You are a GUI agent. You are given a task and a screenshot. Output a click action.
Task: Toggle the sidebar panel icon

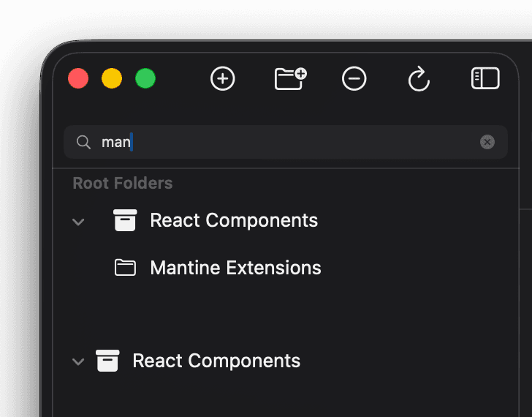point(485,78)
